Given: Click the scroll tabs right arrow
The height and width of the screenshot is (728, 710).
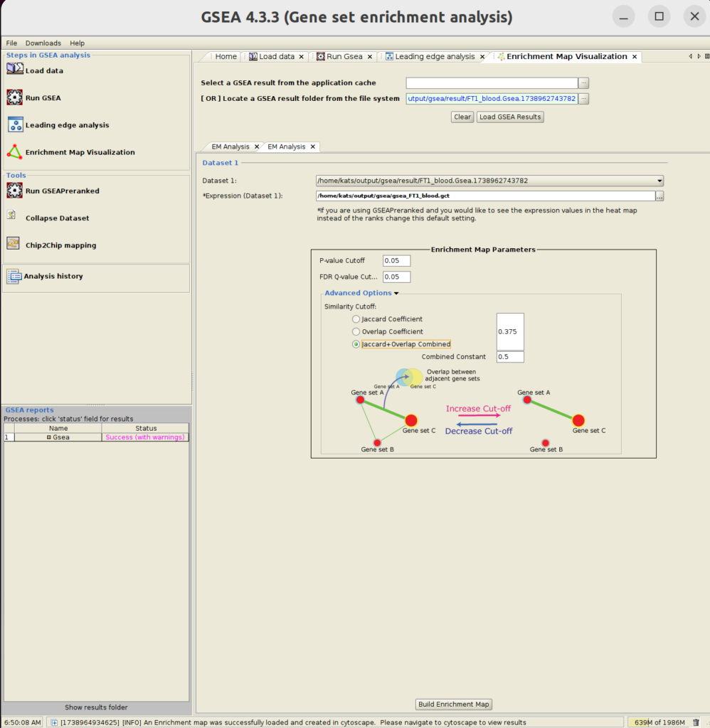Looking at the screenshot, I should point(699,56).
